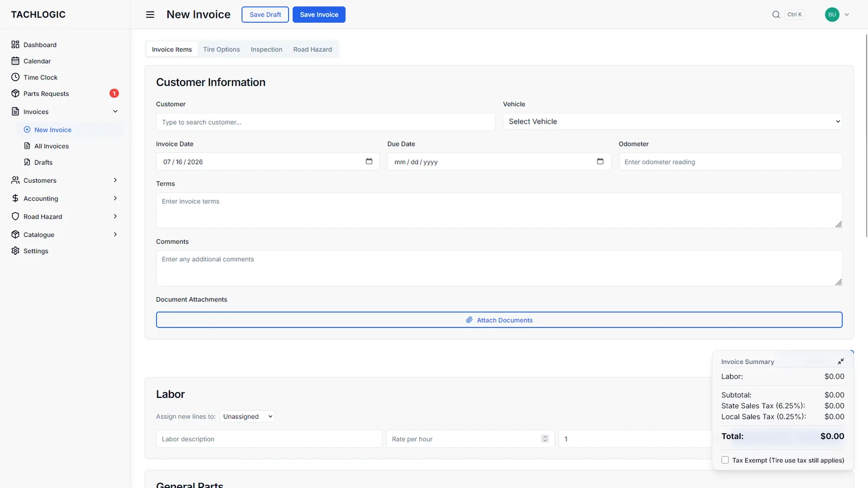Adjust the Rate per hour stepper arrows
Screen dimensions: 868x488
(x=545, y=439)
